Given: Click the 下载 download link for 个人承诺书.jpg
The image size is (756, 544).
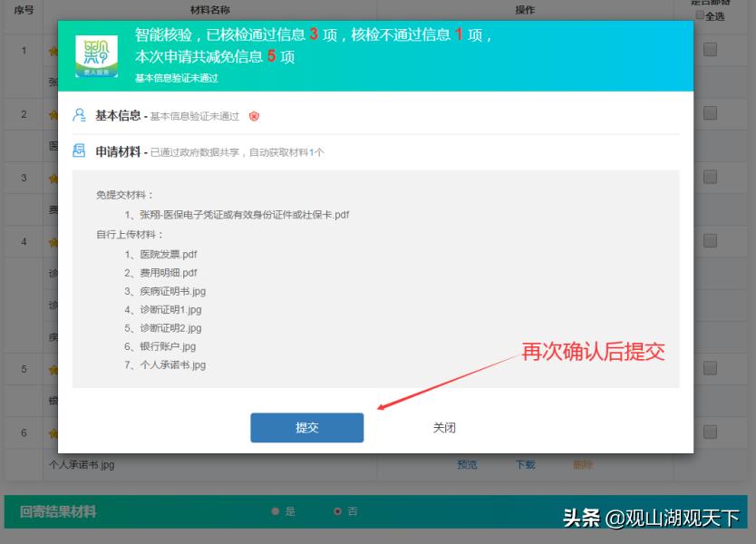Looking at the screenshot, I should click(x=526, y=464).
